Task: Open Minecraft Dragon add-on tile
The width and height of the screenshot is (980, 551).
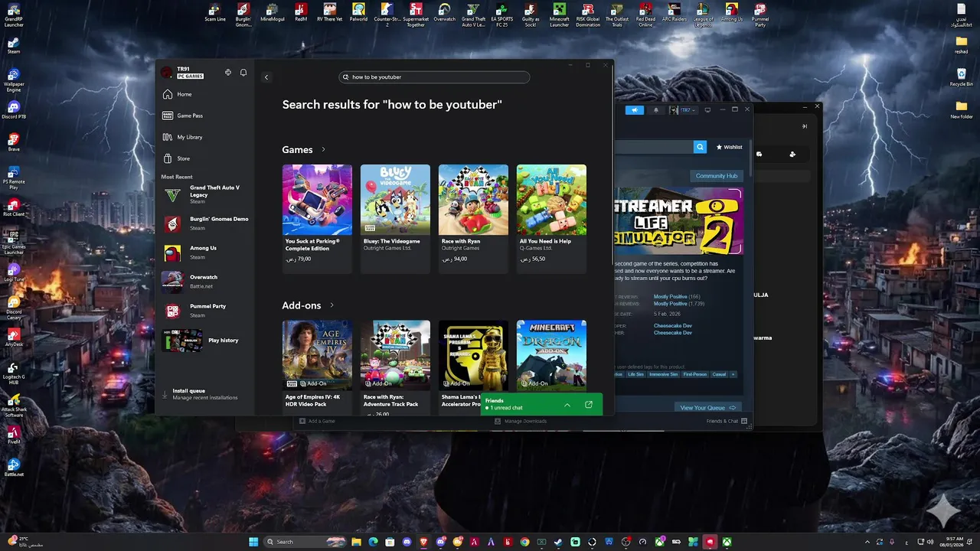Action: coord(551,355)
